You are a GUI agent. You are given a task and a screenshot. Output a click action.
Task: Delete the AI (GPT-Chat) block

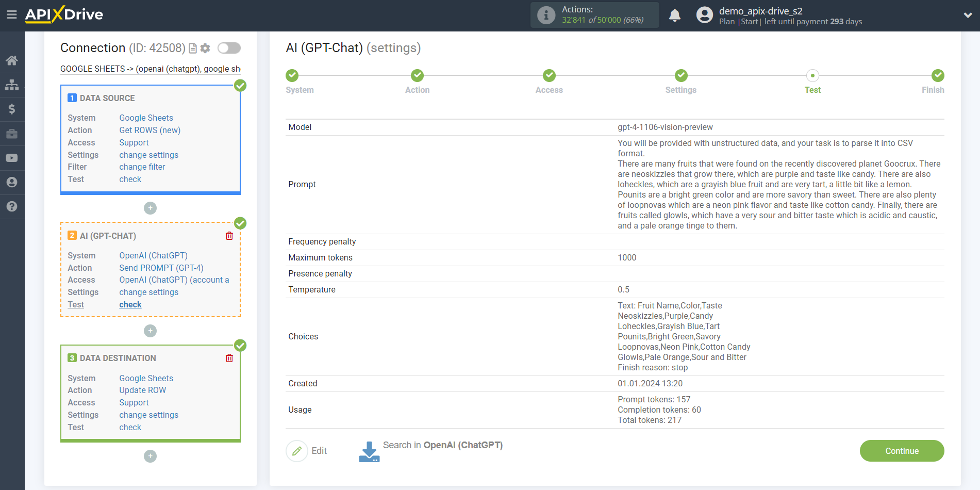pos(229,236)
